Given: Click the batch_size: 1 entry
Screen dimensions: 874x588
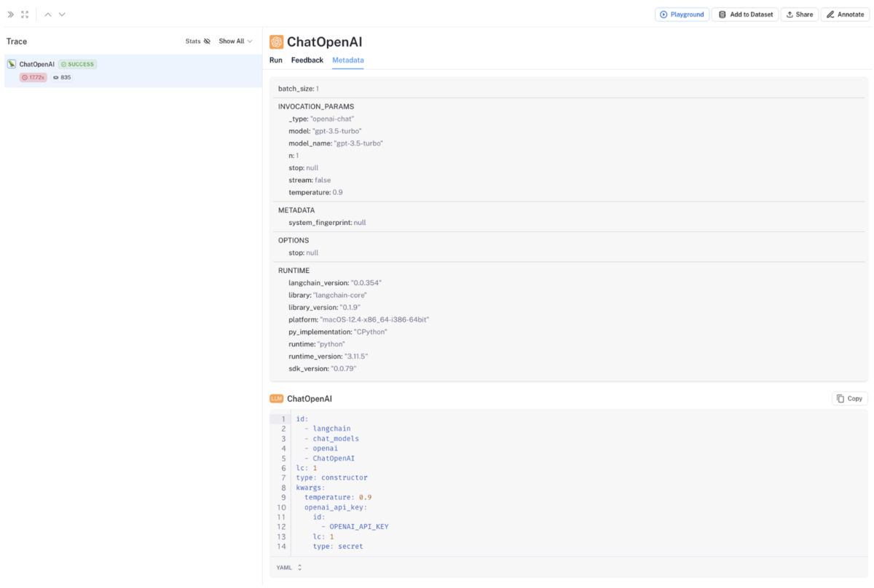Looking at the screenshot, I should [299, 88].
